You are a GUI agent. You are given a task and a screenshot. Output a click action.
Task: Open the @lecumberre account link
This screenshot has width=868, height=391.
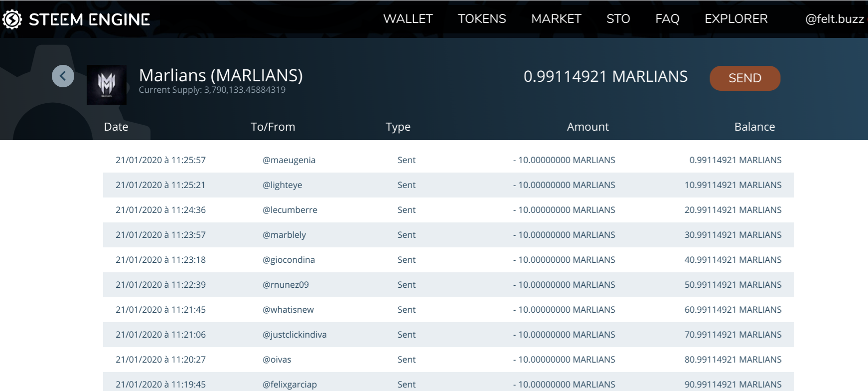[290, 210]
